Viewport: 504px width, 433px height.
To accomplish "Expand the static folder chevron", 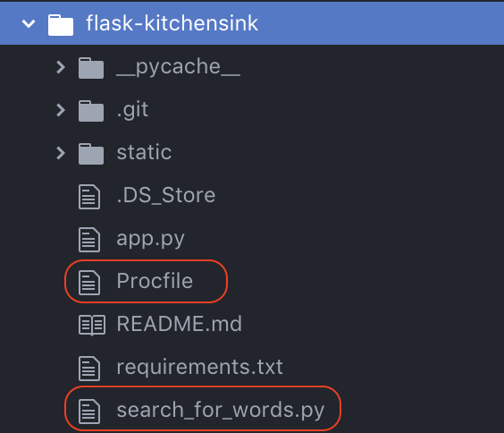I will (x=61, y=153).
